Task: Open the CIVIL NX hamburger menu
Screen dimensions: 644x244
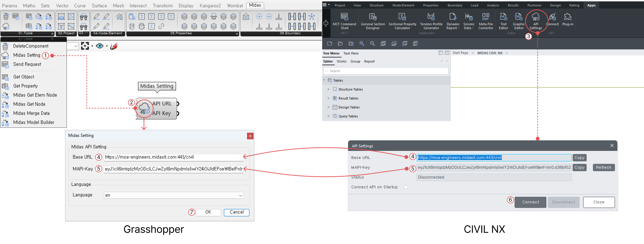Action: [x=324, y=5]
